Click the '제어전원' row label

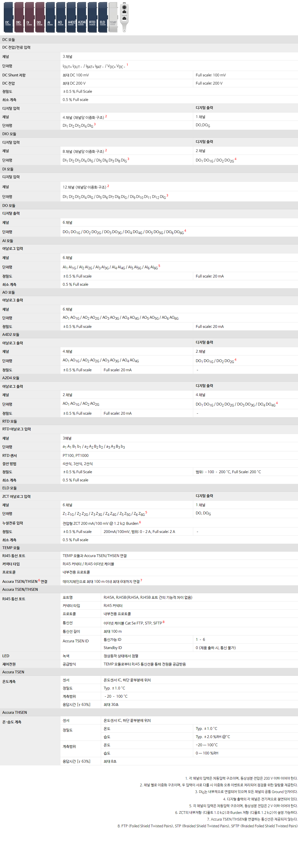[9, 664]
